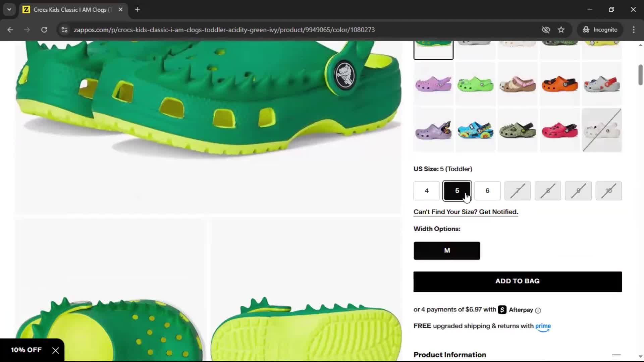Select the tan and pink clog color
The height and width of the screenshot is (362, 644).
pos(518,83)
